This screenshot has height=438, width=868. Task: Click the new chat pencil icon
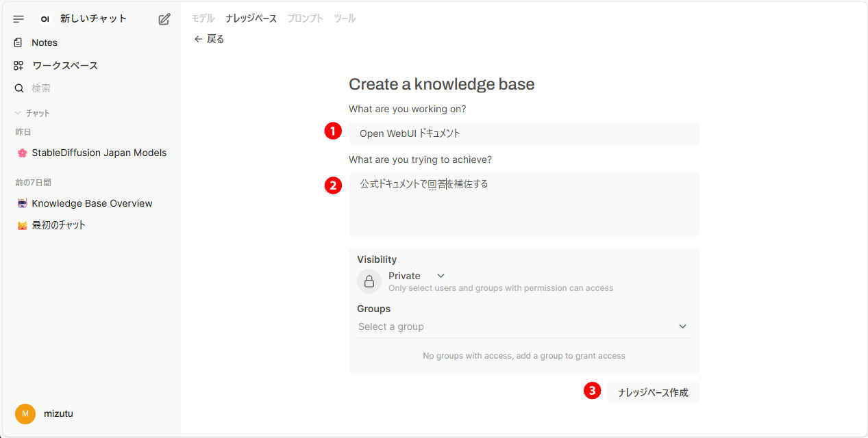pos(164,19)
